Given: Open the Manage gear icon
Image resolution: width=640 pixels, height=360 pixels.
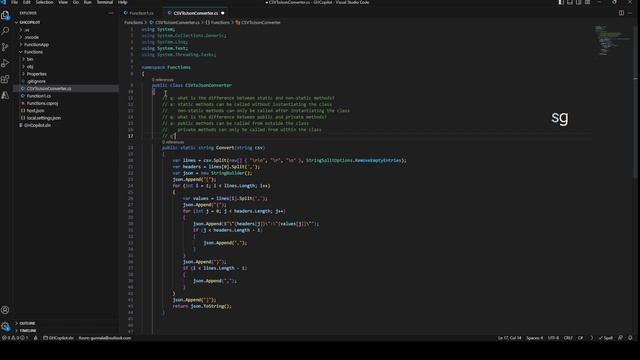Looking at the screenshot, I should [x=5, y=327].
